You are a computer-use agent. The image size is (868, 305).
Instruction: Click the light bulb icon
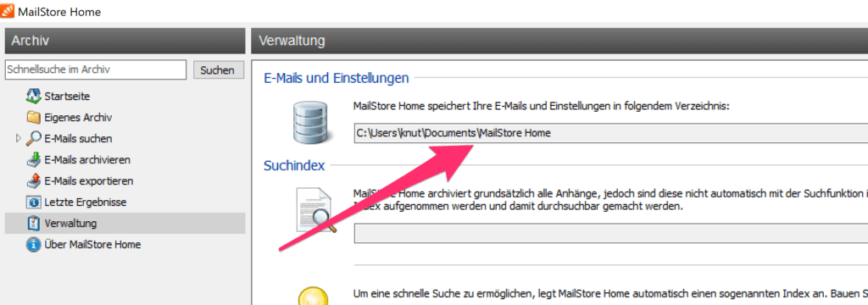click(313, 297)
